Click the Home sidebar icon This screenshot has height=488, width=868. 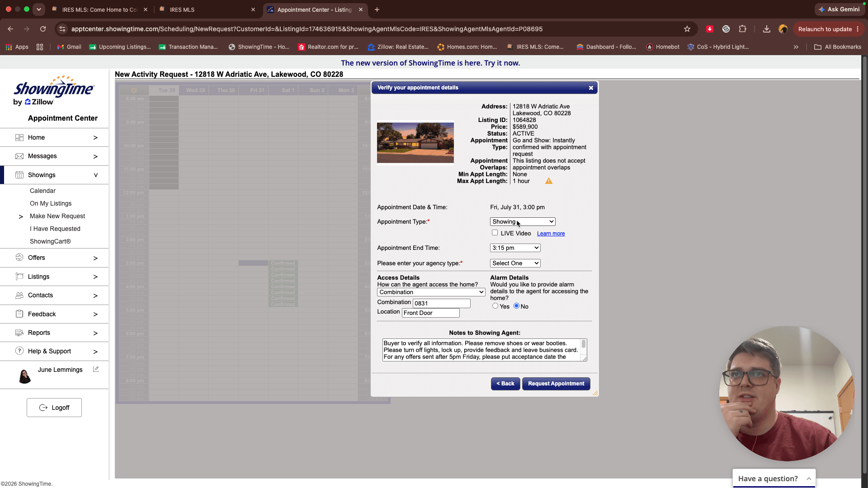(x=19, y=137)
